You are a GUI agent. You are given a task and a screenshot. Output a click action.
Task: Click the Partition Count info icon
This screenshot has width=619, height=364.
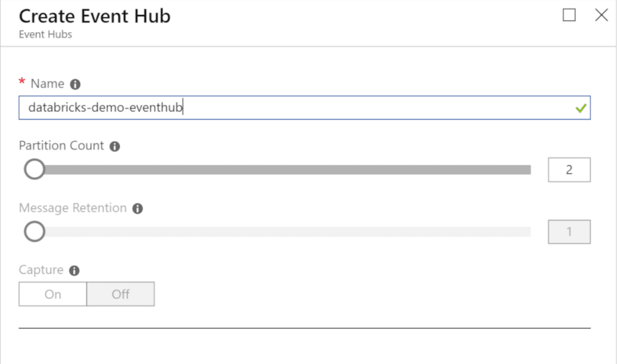(x=115, y=147)
